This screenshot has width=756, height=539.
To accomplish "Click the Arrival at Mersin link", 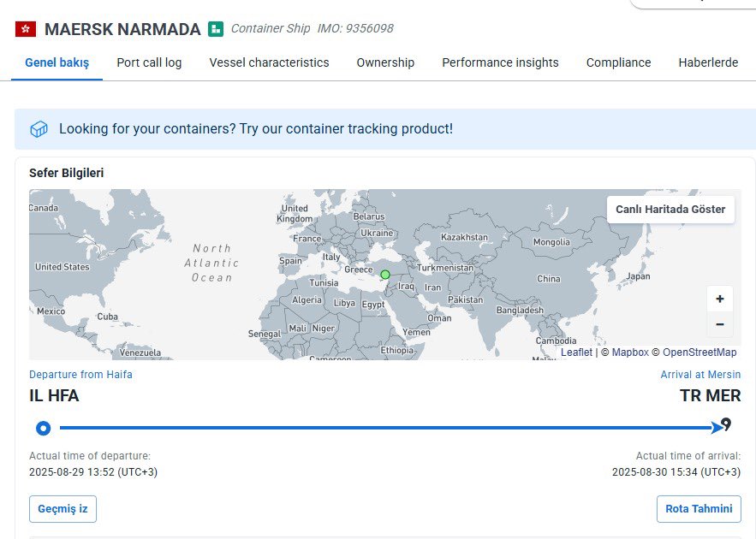I will click(700, 374).
